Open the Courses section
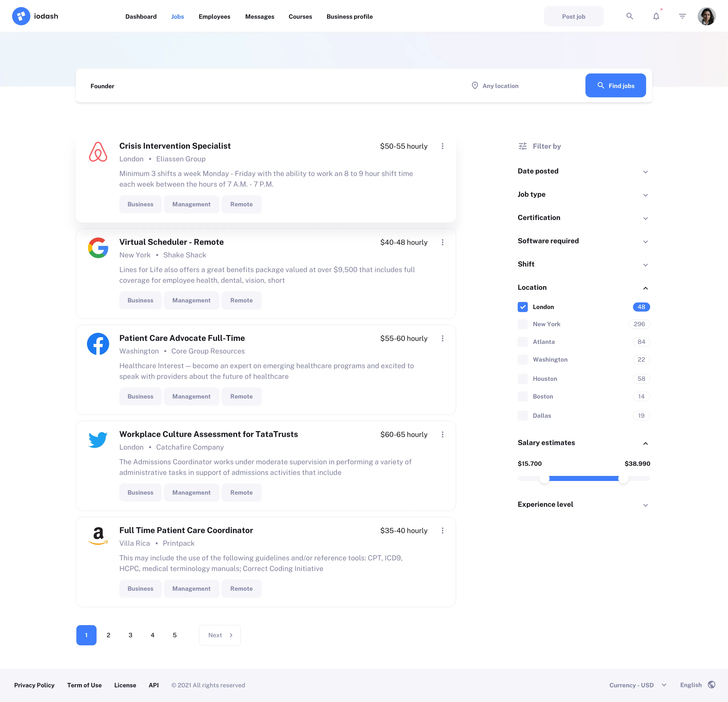 300,16
